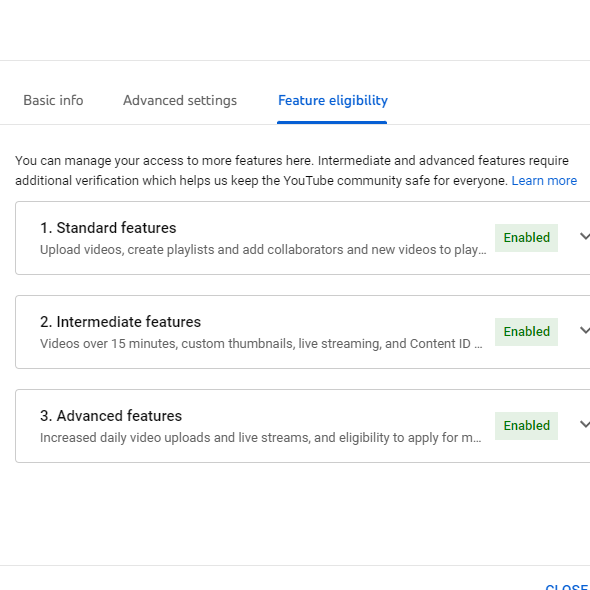The width and height of the screenshot is (590, 590).
Task: Select the Feature eligibility tab
Action: click(x=333, y=100)
